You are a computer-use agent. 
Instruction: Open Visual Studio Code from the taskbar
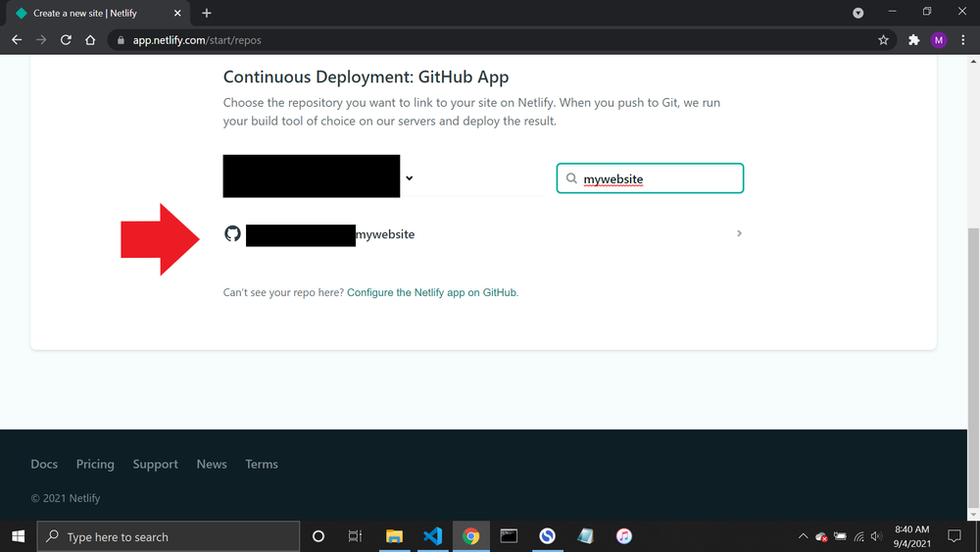pyautogui.click(x=432, y=536)
